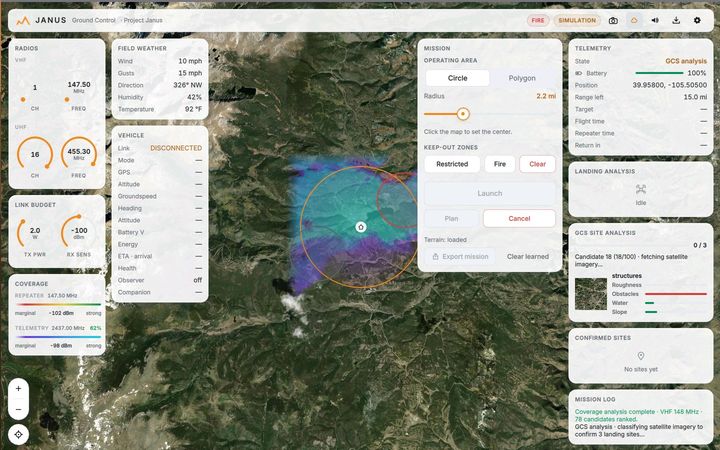This screenshot has height=450, width=720.
Task: Mute audio with the speaker icon
Action: pyautogui.click(x=655, y=21)
